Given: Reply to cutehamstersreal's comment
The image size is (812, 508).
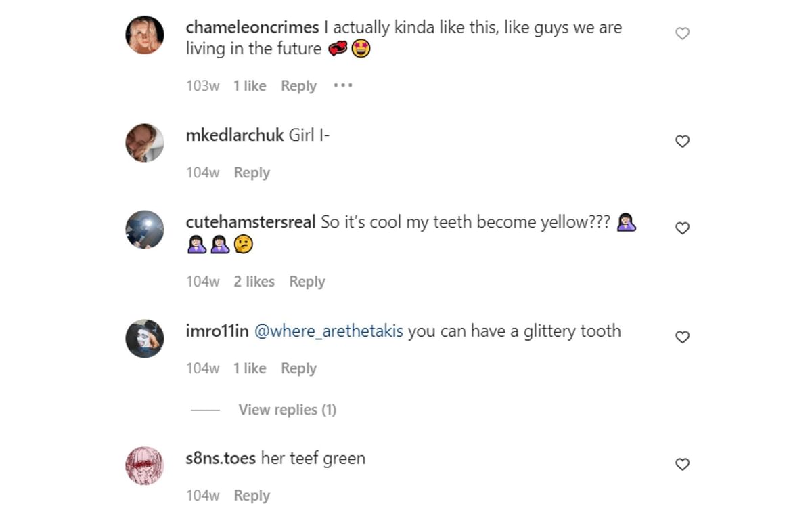Looking at the screenshot, I should pyautogui.click(x=307, y=281).
